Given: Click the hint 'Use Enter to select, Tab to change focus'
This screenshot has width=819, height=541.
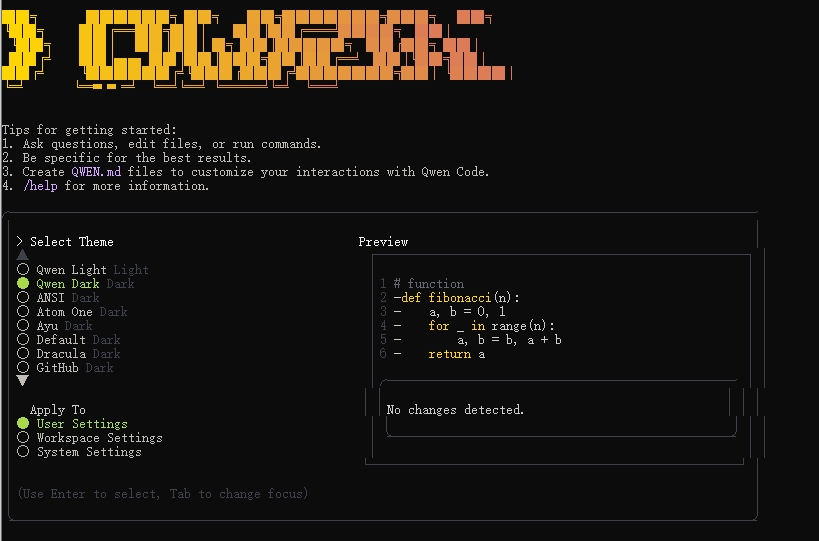Looking at the screenshot, I should pos(162,494).
